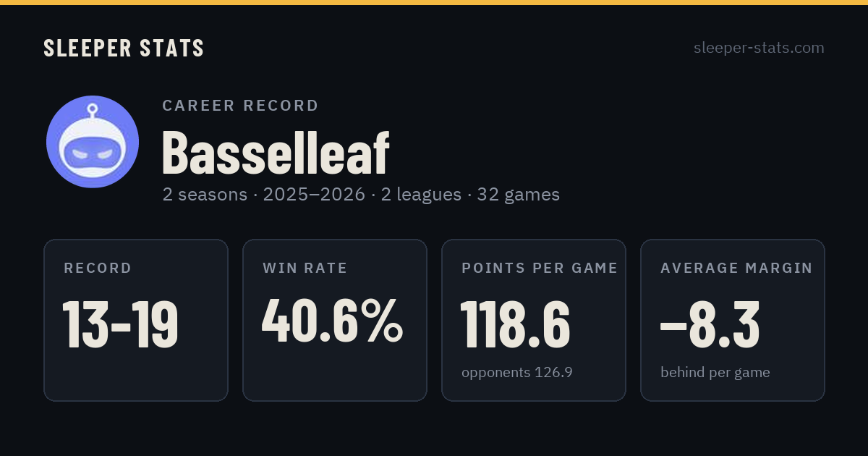Click the 40.6% win rate value
The image size is (868, 456).
tap(333, 321)
